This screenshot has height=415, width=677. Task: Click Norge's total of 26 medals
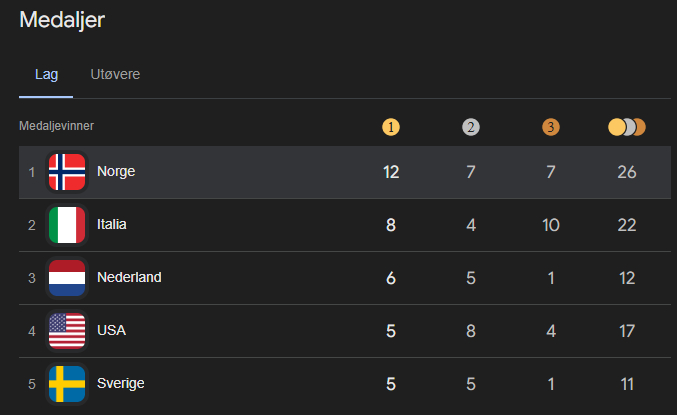[x=627, y=172]
